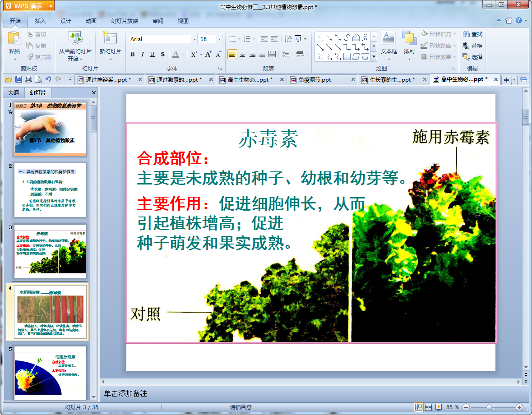Click the Paste (粘贴) icon
The width and height of the screenshot is (532, 415).
[x=14, y=37]
